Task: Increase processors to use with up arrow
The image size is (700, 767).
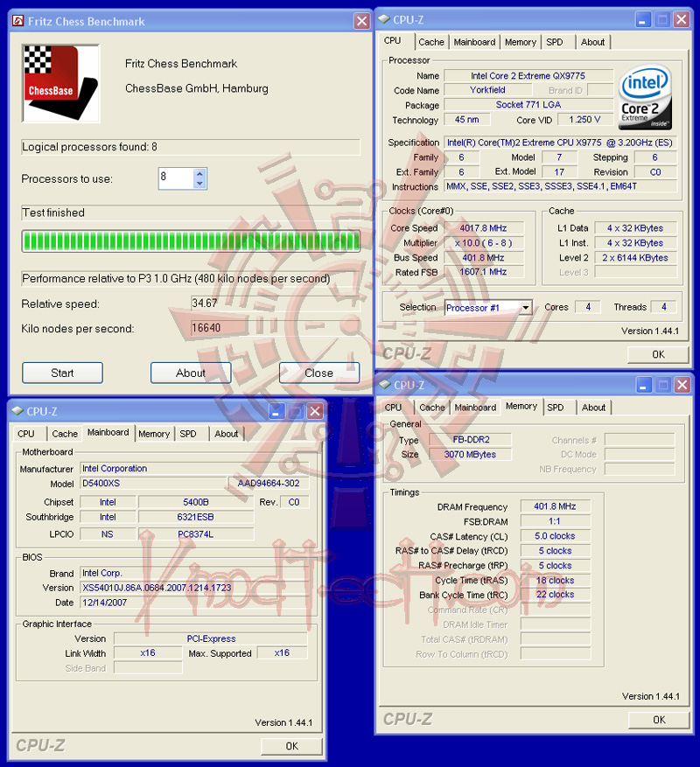Action: [x=199, y=174]
